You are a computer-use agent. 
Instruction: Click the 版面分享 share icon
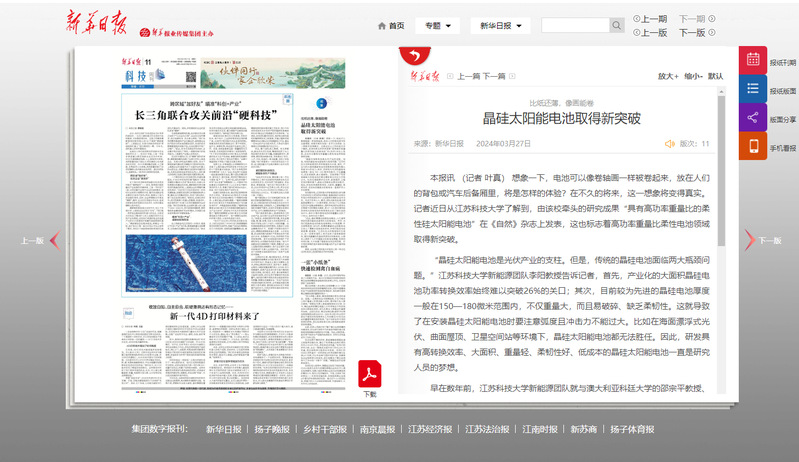click(753, 118)
